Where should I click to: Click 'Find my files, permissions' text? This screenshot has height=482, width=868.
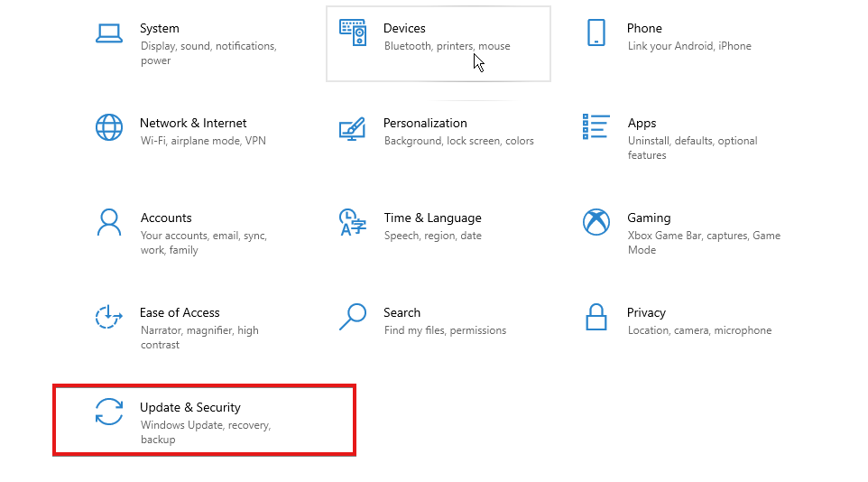(445, 330)
